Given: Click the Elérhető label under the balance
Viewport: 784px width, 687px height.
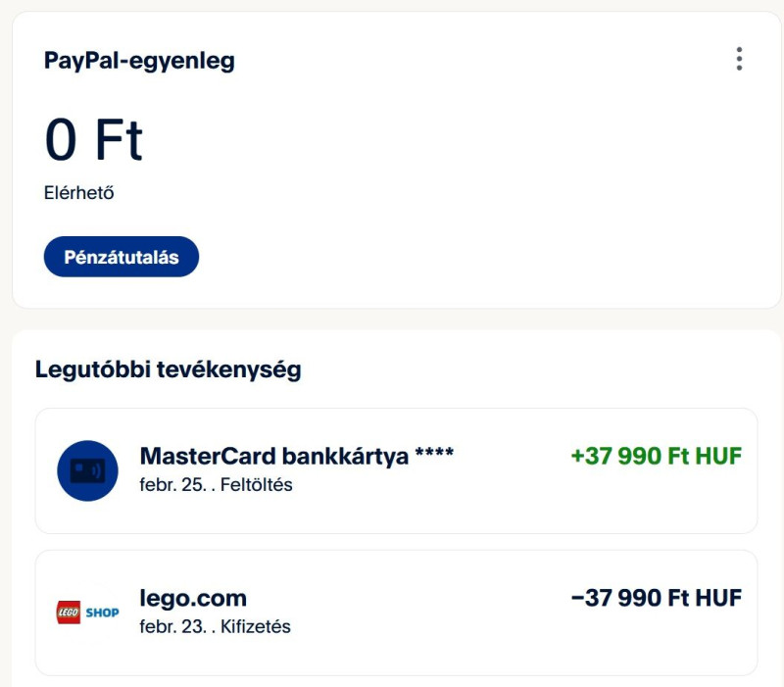Looking at the screenshot, I should pyautogui.click(x=79, y=193).
